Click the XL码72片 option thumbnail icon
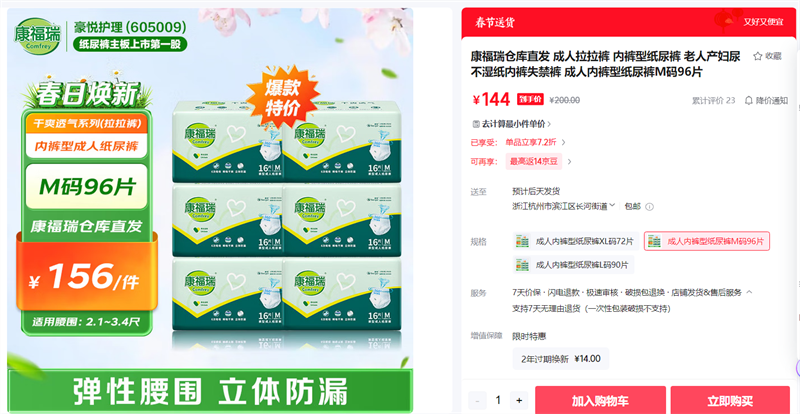This screenshot has width=800, height=414. [x=522, y=241]
